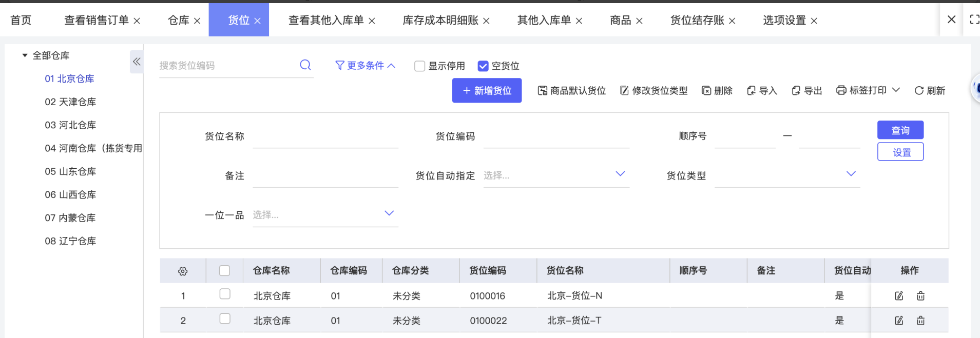The image size is (980, 338).
Task: Refresh the list with 刷新
Action: point(930,91)
